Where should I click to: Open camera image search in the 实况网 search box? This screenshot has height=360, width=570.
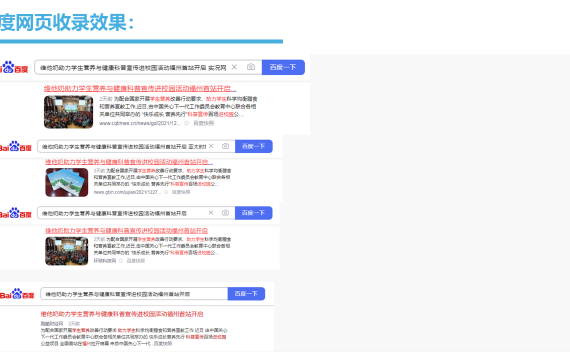(x=251, y=67)
